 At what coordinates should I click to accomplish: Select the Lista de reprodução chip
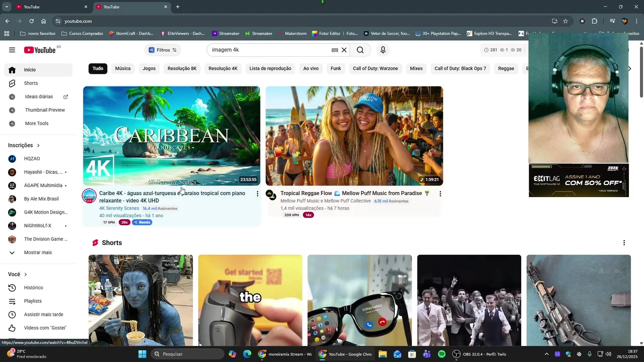pos(270,68)
